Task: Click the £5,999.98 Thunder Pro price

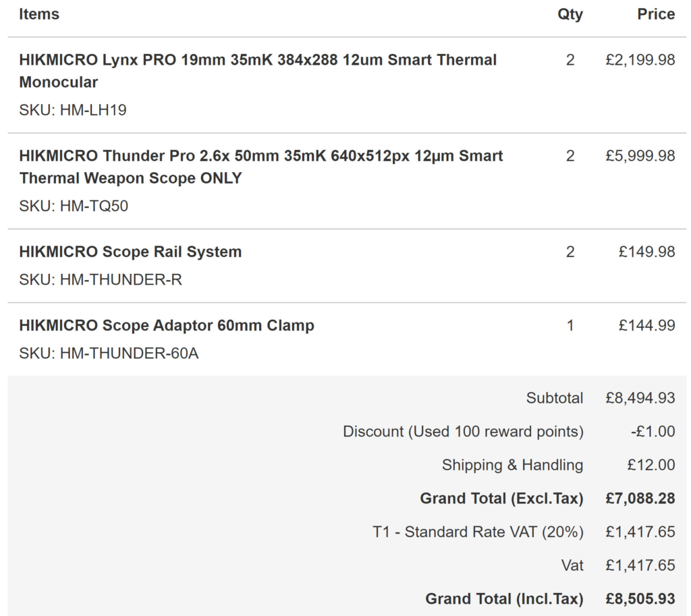Action: 640,156
